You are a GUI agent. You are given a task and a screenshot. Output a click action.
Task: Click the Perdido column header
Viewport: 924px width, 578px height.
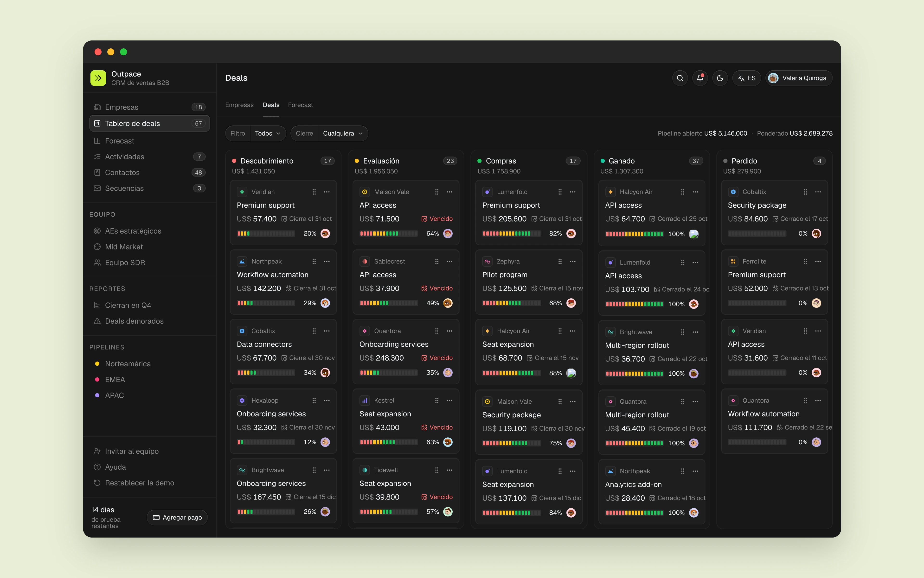pos(774,165)
